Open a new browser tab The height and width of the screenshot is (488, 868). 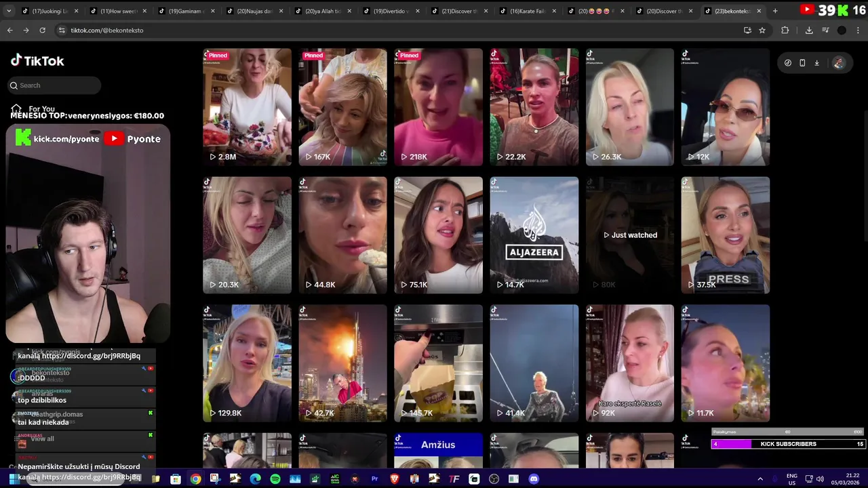coord(775,11)
